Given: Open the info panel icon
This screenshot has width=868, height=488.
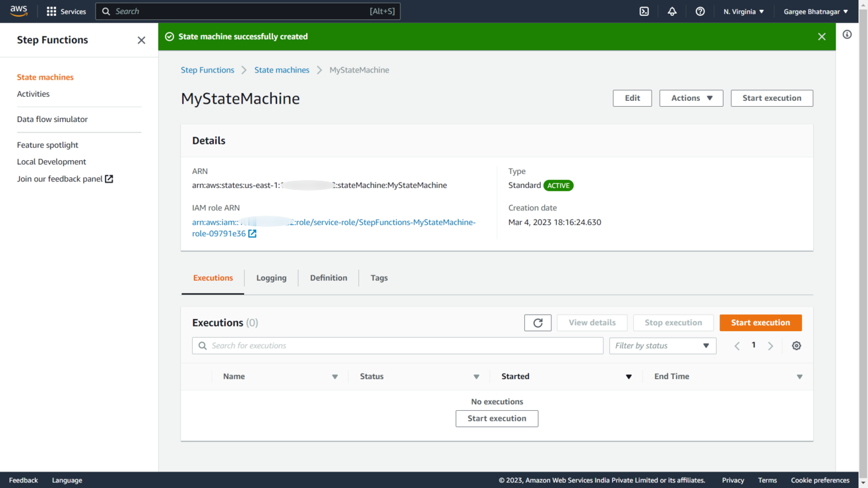Looking at the screenshot, I should [847, 34].
